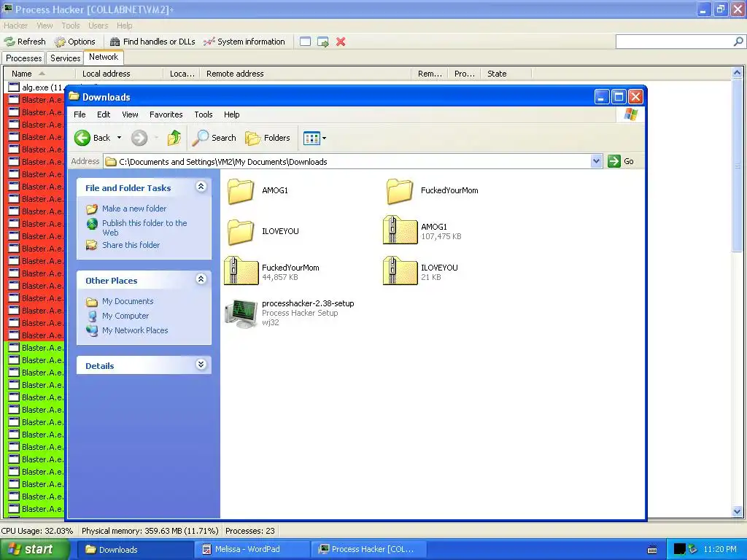Open My Documents link

point(128,301)
